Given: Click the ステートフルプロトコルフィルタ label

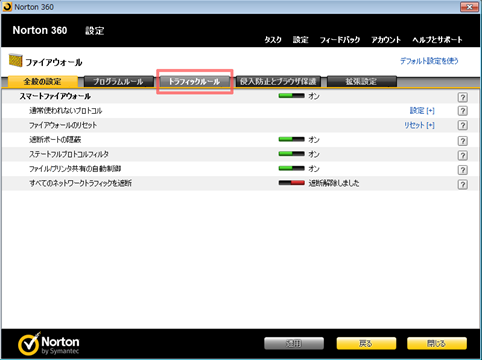Looking at the screenshot, I should tap(69, 154).
